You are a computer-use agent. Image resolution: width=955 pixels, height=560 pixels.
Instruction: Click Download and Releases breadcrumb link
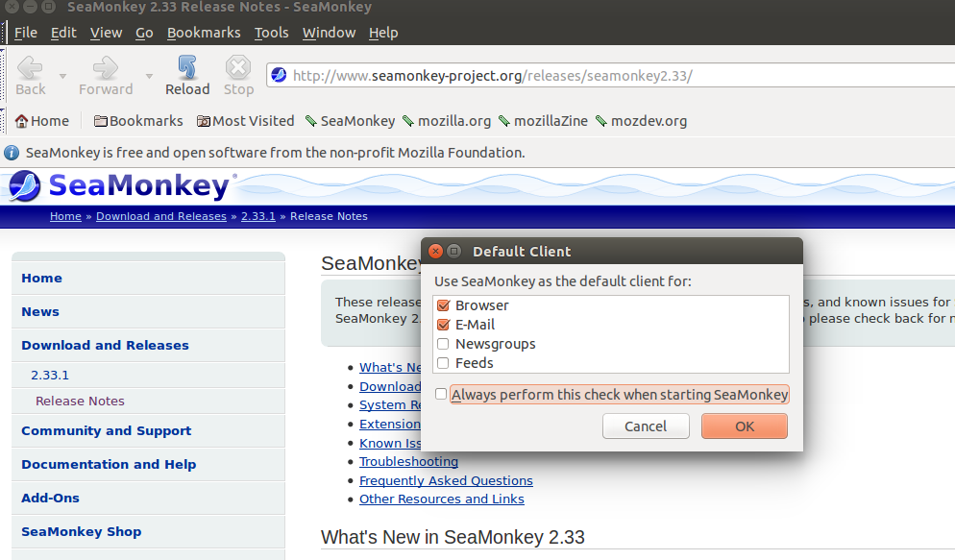point(161,216)
